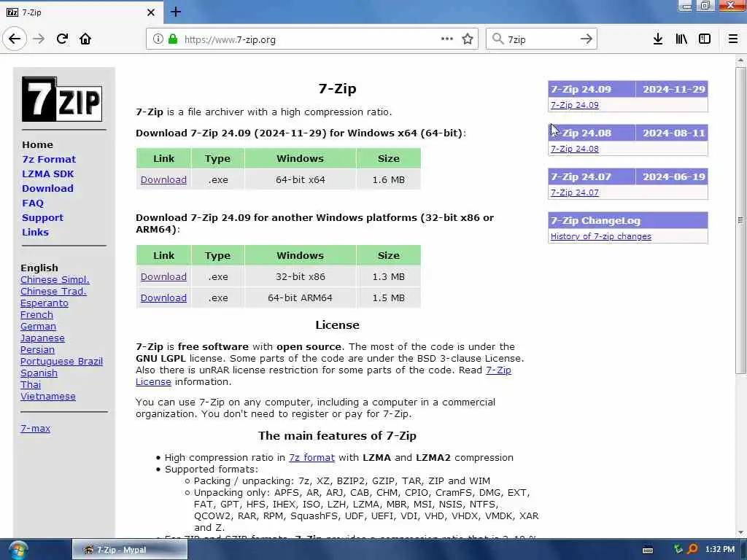Viewport: 747px width, 560px height.
Task: Open the 7z format features link
Action: coord(311,458)
